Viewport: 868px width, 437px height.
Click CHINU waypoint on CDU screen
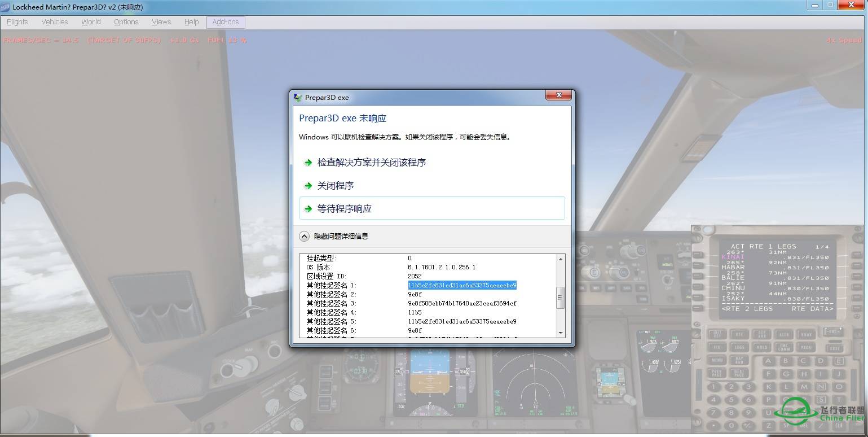tap(733, 288)
